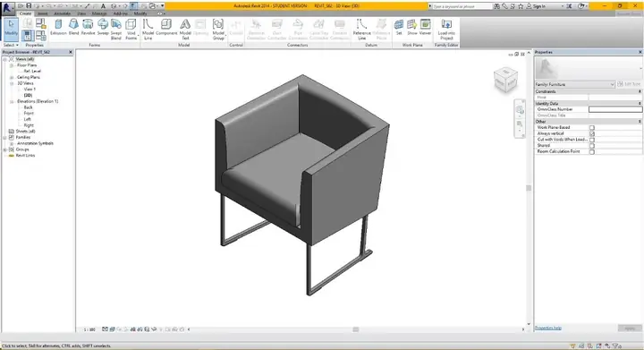The image size is (644, 350).
Task: Open the Properties help link
Action: pos(548,328)
